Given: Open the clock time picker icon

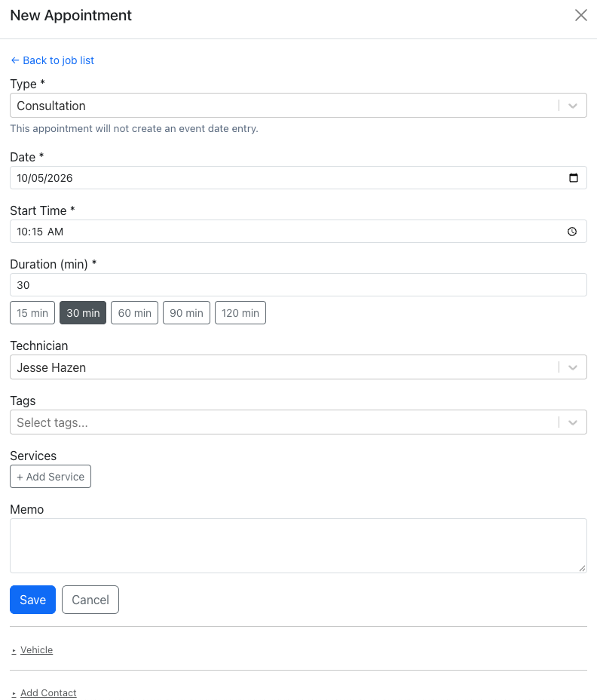Looking at the screenshot, I should point(572,232).
